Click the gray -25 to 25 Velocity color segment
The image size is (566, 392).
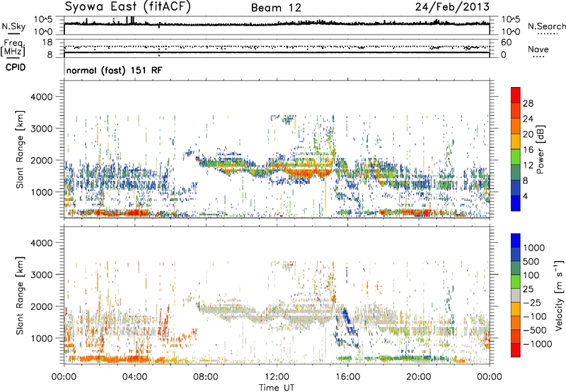pyautogui.click(x=516, y=295)
